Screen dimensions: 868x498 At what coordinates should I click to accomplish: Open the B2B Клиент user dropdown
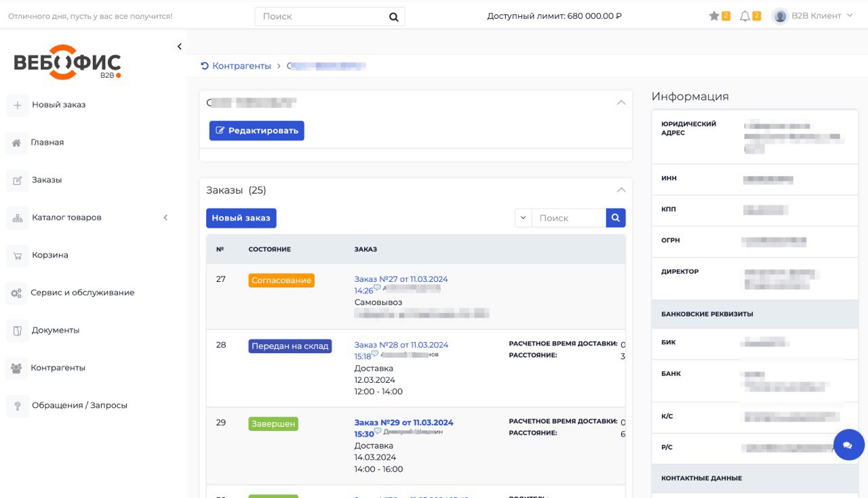812,16
